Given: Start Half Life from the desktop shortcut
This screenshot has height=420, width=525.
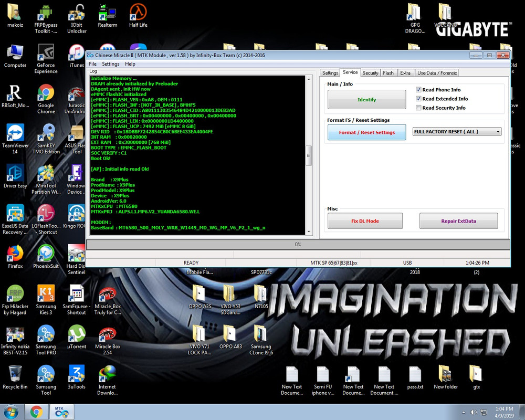Looking at the screenshot, I should (138, 16).
